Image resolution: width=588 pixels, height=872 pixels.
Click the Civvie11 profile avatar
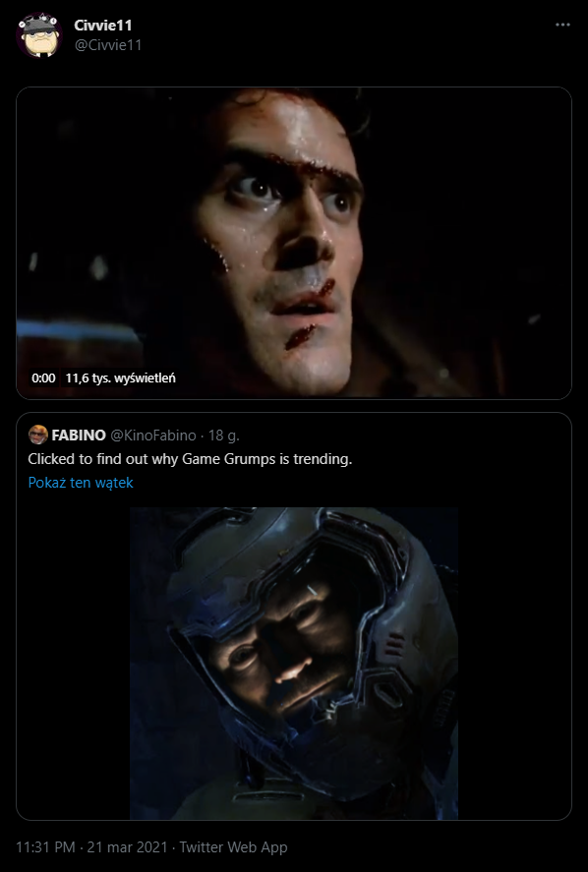pos(38,35)
